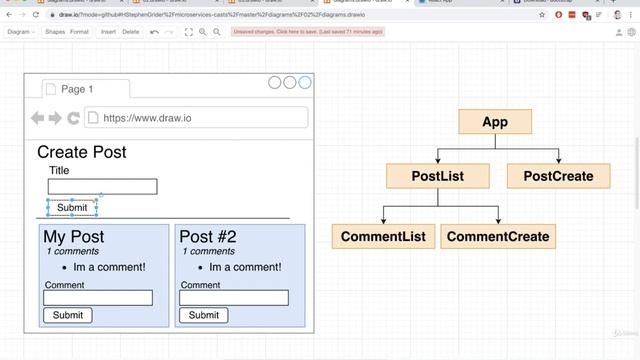Click the mockup browser forward arrow
Screen dimensions: 640x360
coord(55,118)
